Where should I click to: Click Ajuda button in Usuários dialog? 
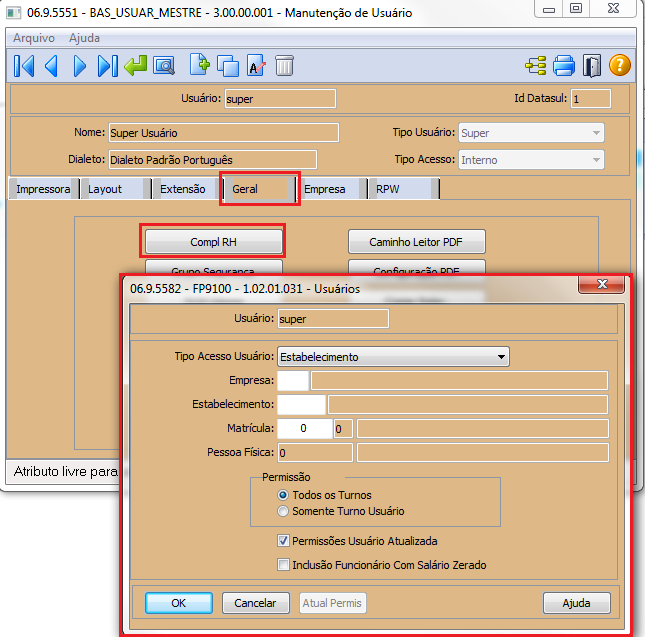point(576,603)
